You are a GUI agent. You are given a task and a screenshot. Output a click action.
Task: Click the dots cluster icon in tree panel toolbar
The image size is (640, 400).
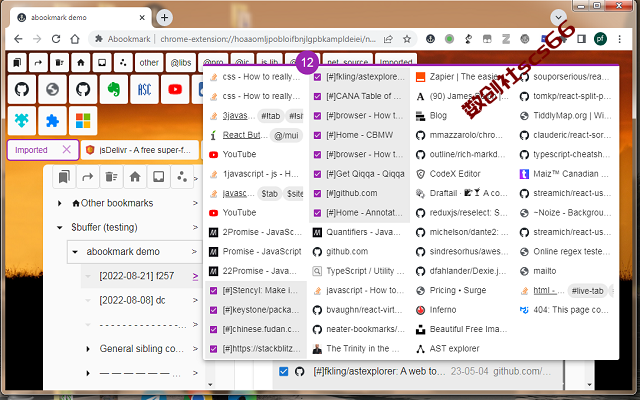tap(182, 177)
